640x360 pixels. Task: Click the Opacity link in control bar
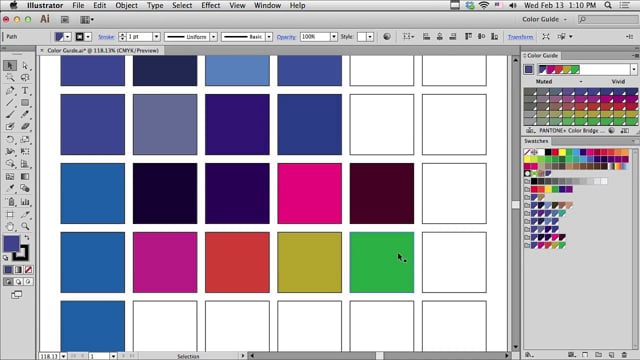[x=286, y=37]
